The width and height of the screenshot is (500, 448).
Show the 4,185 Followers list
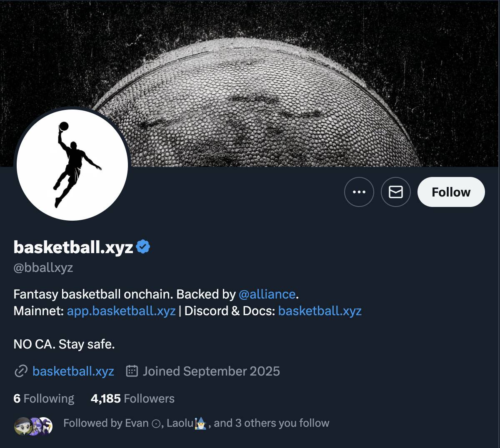132,398
